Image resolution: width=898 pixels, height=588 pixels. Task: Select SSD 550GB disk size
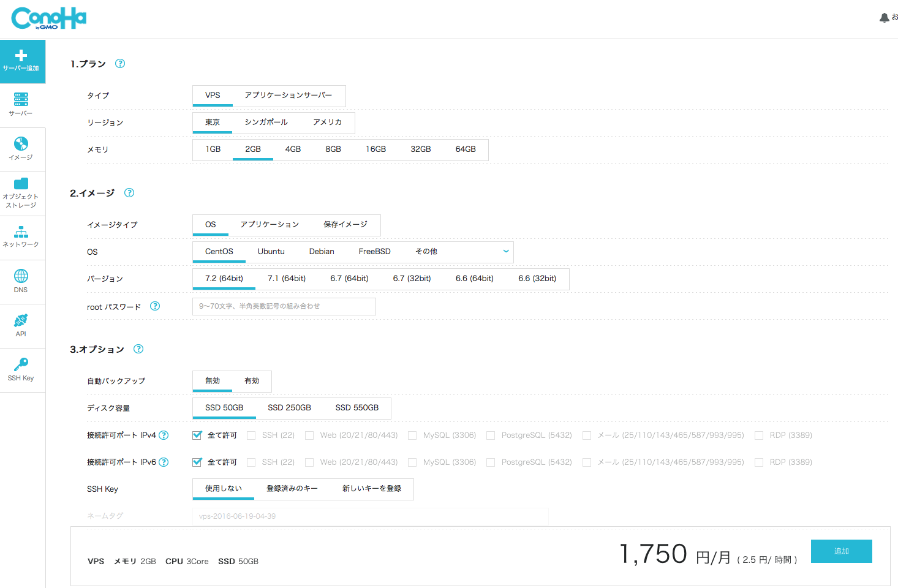point(357,408)
